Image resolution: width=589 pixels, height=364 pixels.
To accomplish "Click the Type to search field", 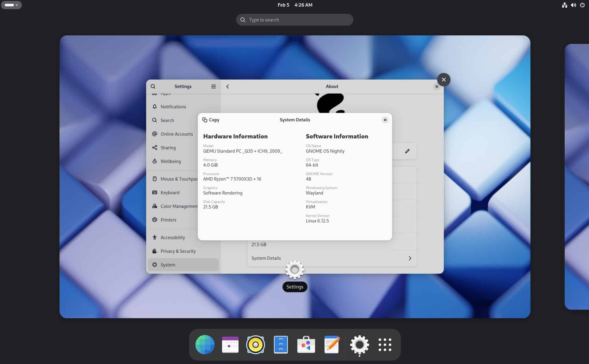I will [x=294, y=20].
